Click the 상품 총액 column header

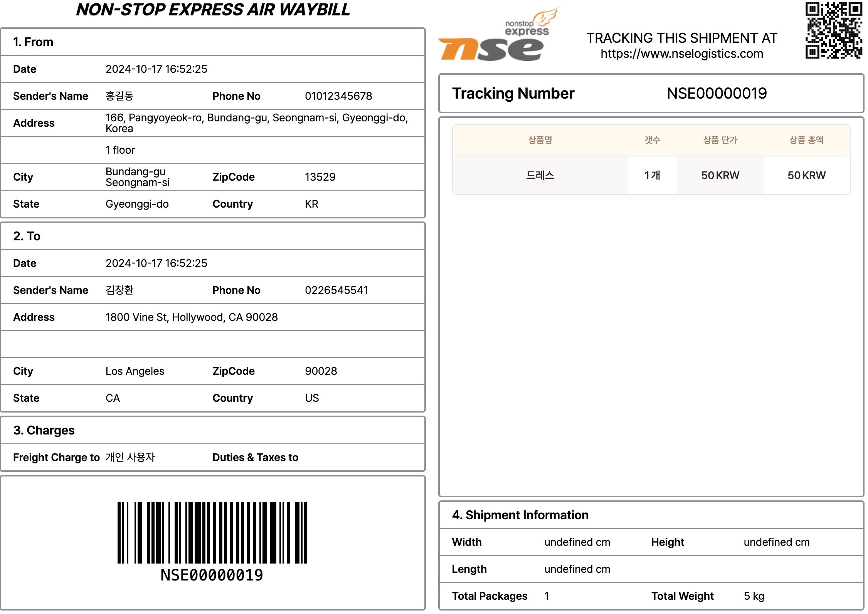(x=806, y=140)
